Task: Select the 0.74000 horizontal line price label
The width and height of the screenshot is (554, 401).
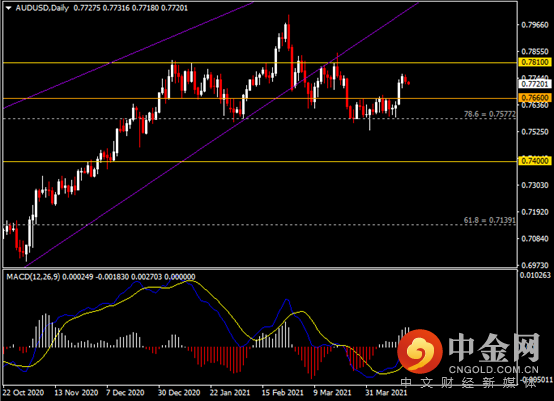Action: tap(535, 161)
